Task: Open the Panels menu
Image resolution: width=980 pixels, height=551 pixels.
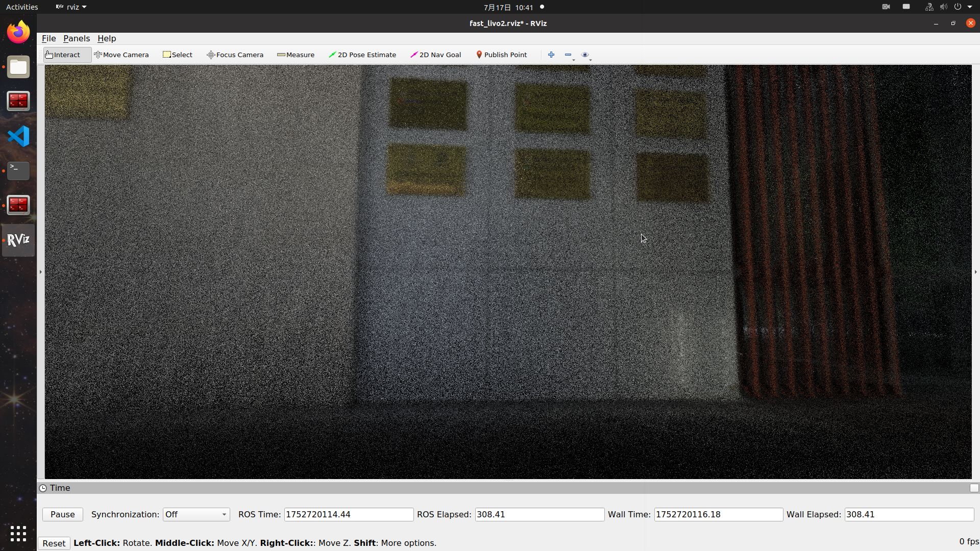Action: pyautogui.click(x=77, y=38)
